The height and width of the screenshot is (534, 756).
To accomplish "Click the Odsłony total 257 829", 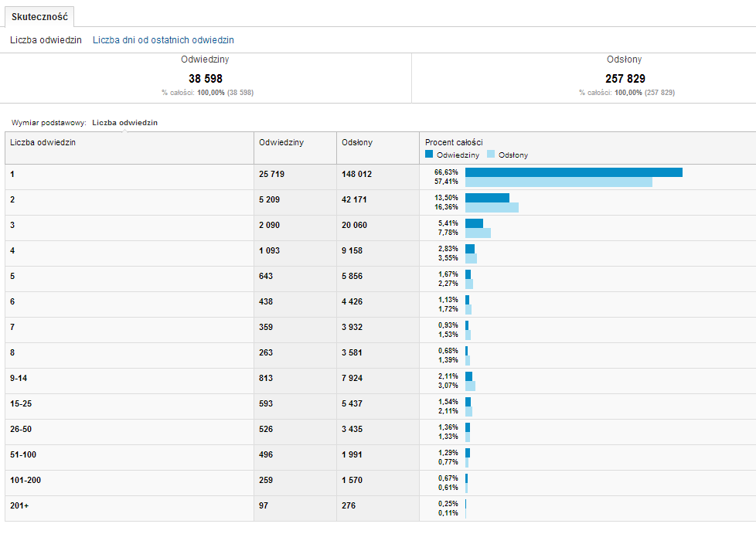I will coord(625,79).
